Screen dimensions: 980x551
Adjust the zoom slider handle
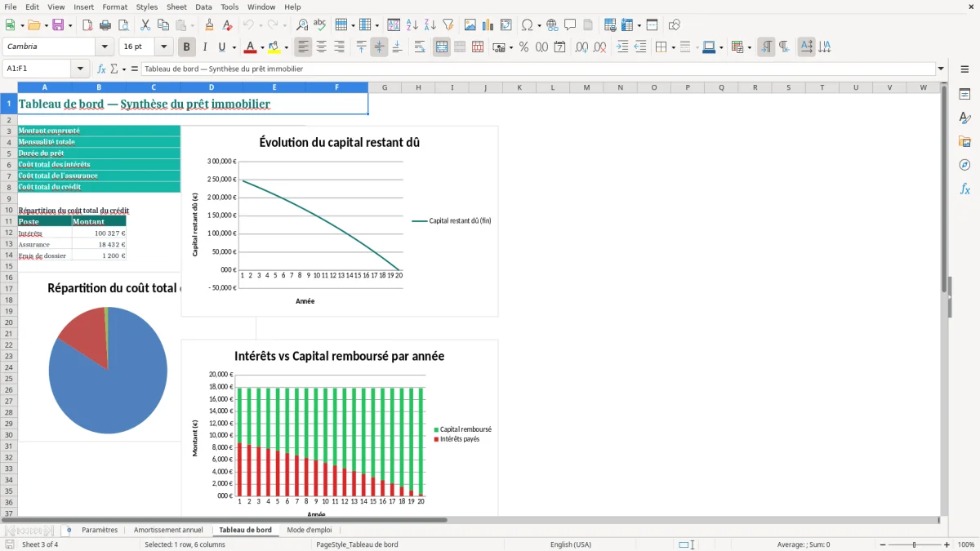tap(915, 544)
